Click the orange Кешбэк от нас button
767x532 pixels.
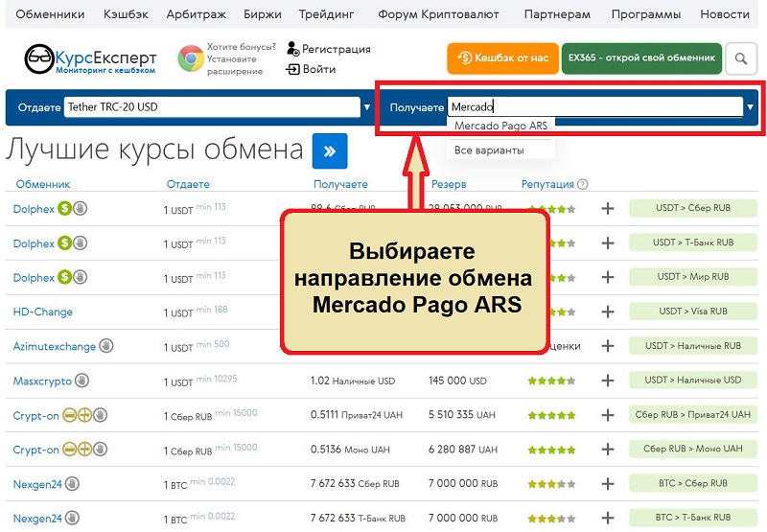pos(502,58)
